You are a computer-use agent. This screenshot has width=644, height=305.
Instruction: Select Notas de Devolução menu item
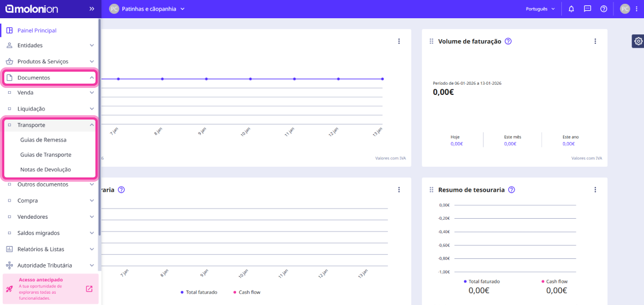[x=46, y=169]
